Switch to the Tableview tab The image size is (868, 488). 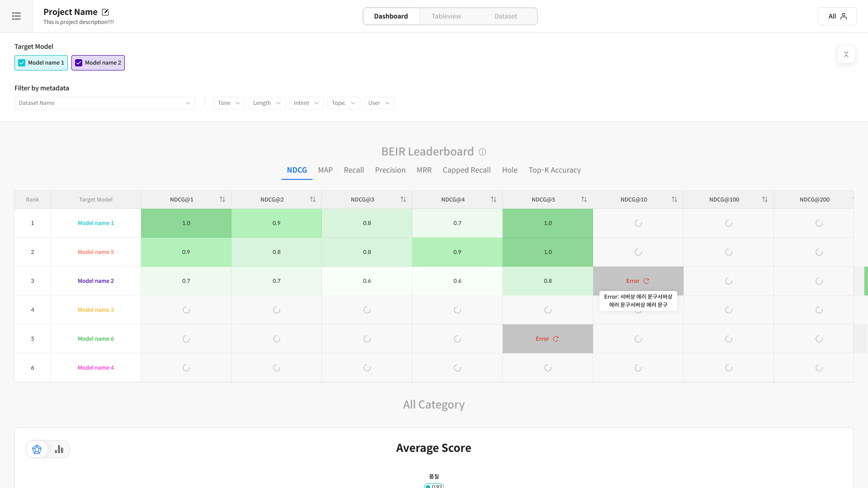point(446,16)
